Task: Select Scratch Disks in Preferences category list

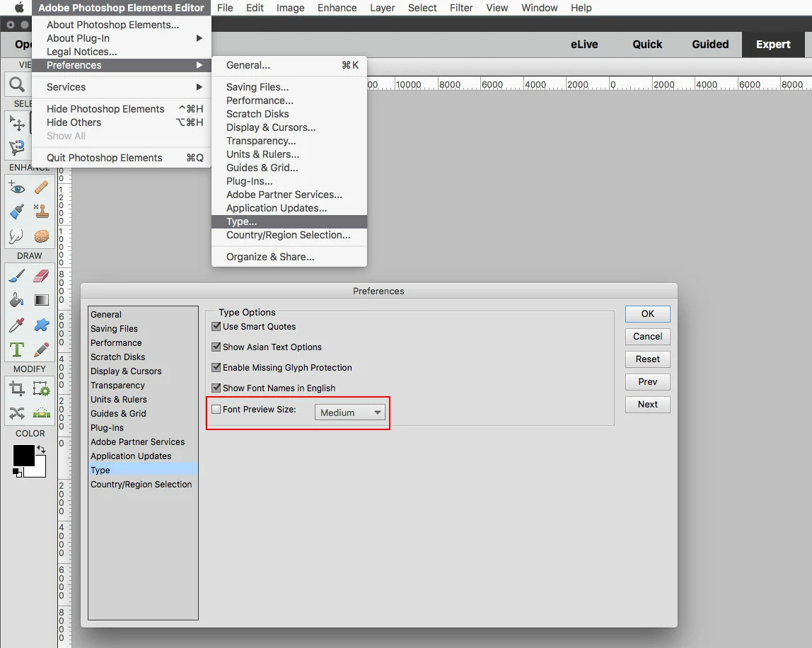Action: point(143,357)
